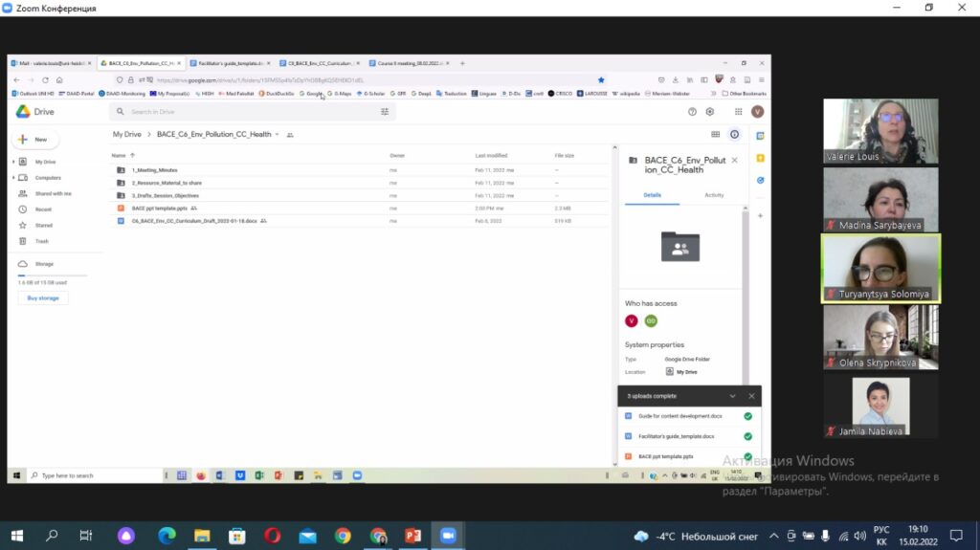
Task: Close the folder details panel
Action: 734,161
